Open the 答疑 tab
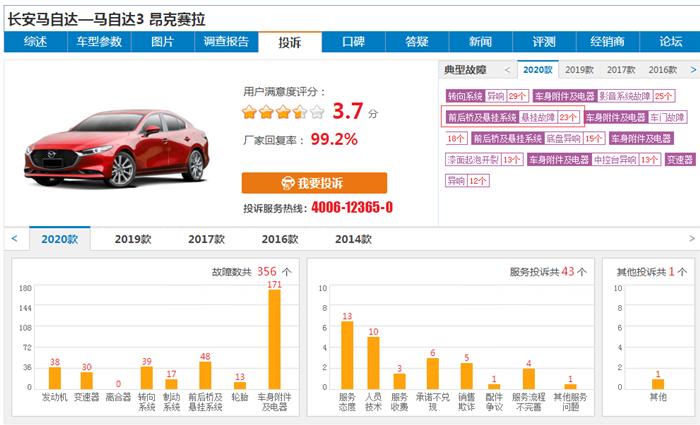Viewport: 700px width, 425px height. [417, 42]
